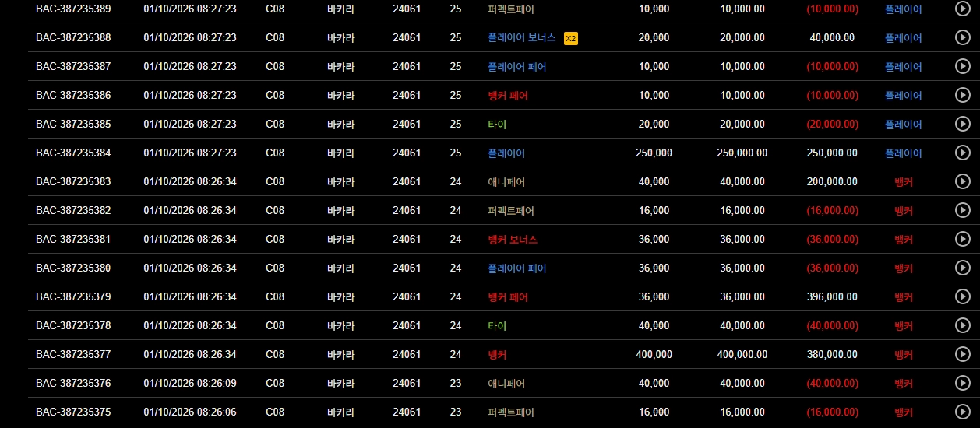Click table code C08 in row BAC-387235384
Screen dimensions: 980x428
[275, 153]
